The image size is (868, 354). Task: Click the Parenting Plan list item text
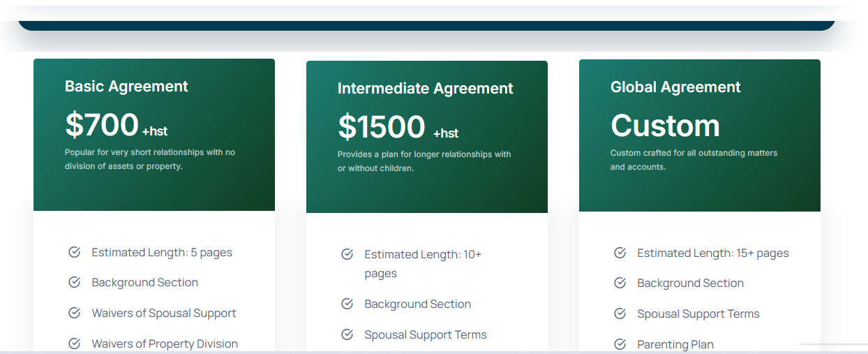pos(675,344)
